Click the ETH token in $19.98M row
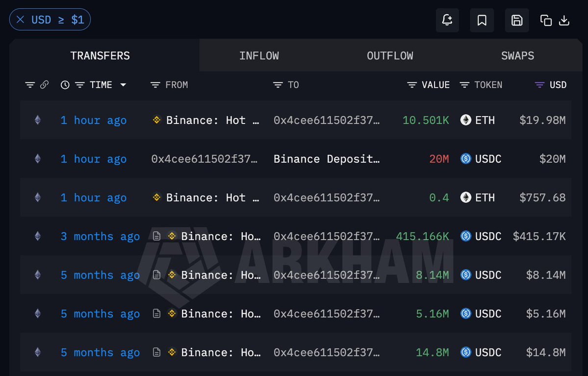 (x=477, y=120)
